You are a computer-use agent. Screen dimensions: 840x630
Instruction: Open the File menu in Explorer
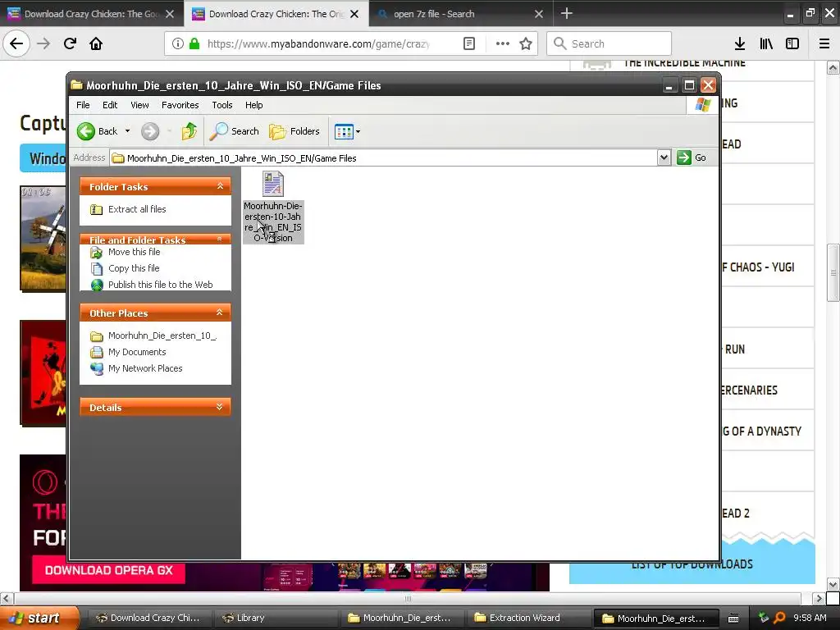(83, 105)
